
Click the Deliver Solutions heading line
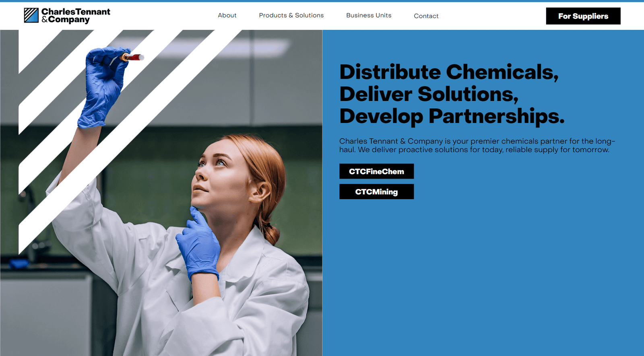(429, 95)
